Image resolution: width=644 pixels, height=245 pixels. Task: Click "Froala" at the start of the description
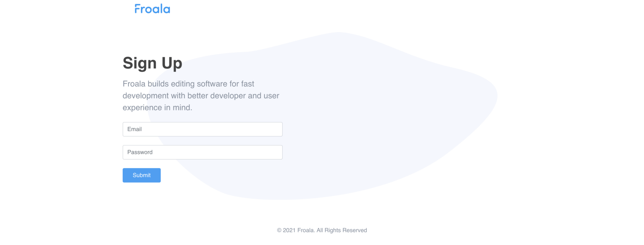point(134,84)
